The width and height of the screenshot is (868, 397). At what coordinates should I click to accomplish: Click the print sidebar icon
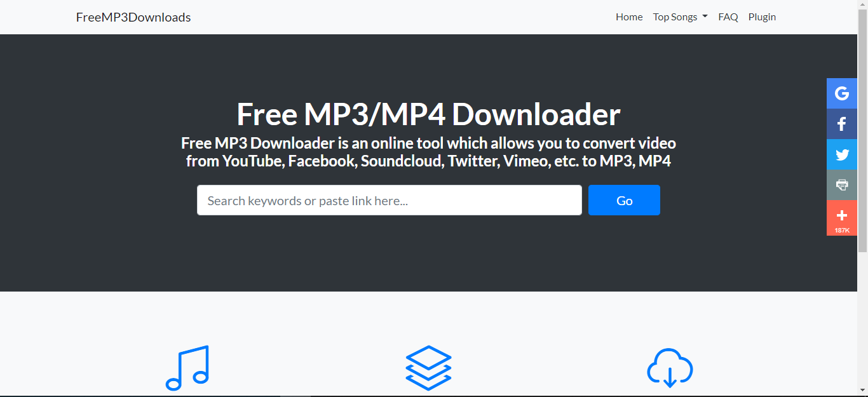click(842, 185)
